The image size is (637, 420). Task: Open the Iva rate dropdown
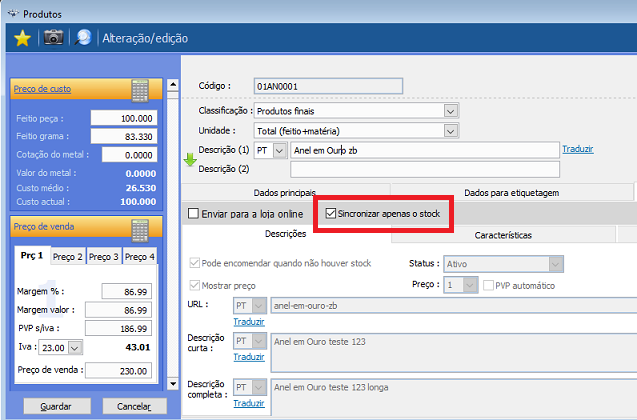click(x=75, y=348)
